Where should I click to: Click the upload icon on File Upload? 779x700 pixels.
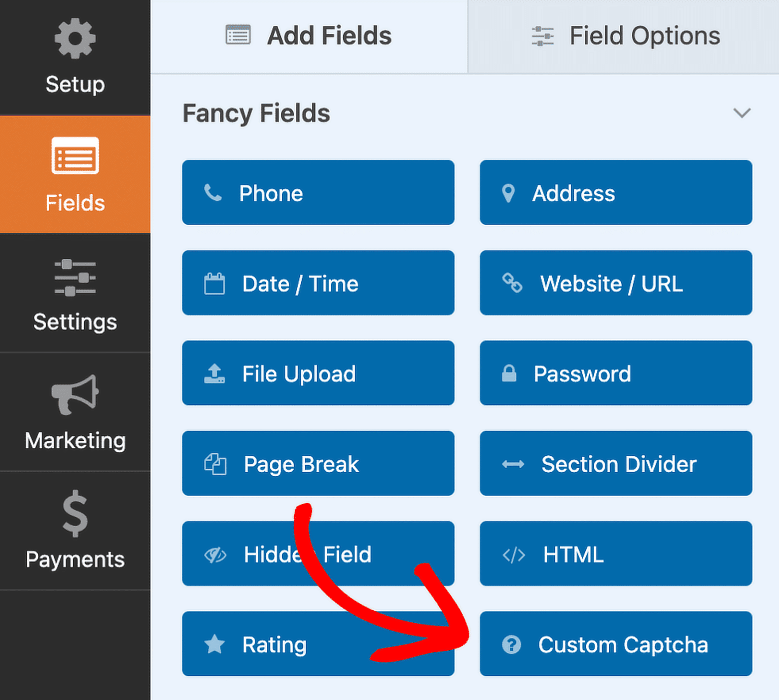215,373
